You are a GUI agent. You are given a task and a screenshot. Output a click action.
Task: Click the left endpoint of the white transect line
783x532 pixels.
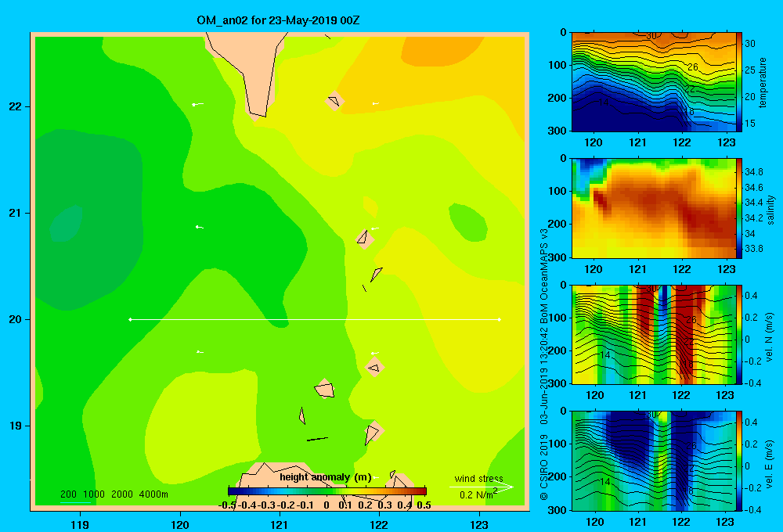click(130, 319)
